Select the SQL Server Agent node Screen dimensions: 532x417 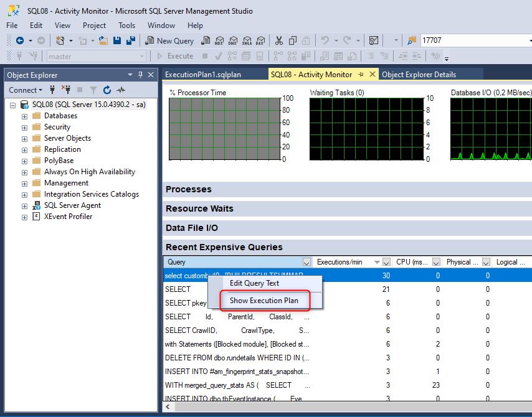[x=72, y=205]
